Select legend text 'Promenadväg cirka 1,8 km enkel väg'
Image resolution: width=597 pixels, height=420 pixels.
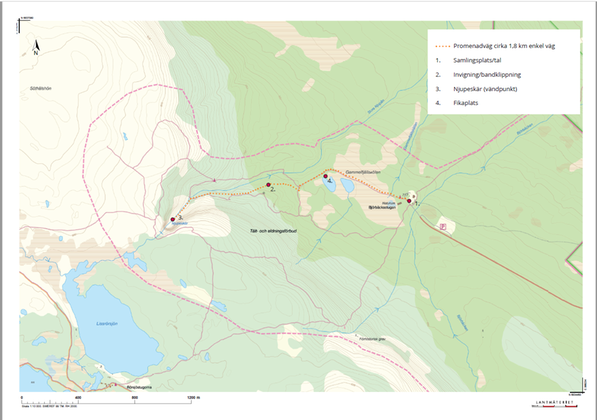(504, 46)
